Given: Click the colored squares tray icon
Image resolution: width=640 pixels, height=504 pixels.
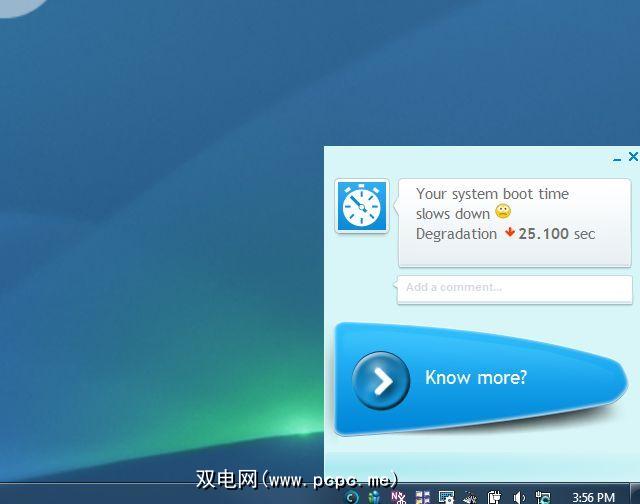Looking at the screenshot, I should [423, 497].
